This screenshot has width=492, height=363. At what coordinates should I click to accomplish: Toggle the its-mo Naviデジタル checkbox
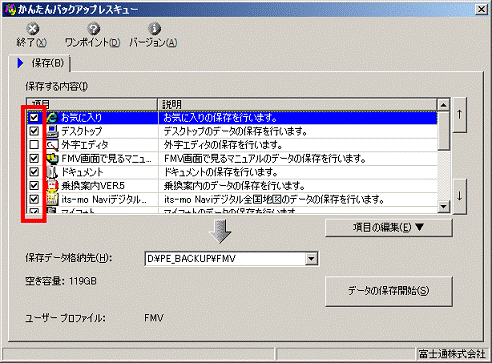click(x=34, y=199)
